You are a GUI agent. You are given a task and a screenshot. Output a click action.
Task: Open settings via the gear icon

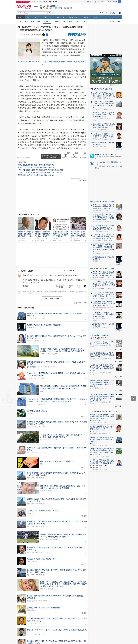click(120, 13)
